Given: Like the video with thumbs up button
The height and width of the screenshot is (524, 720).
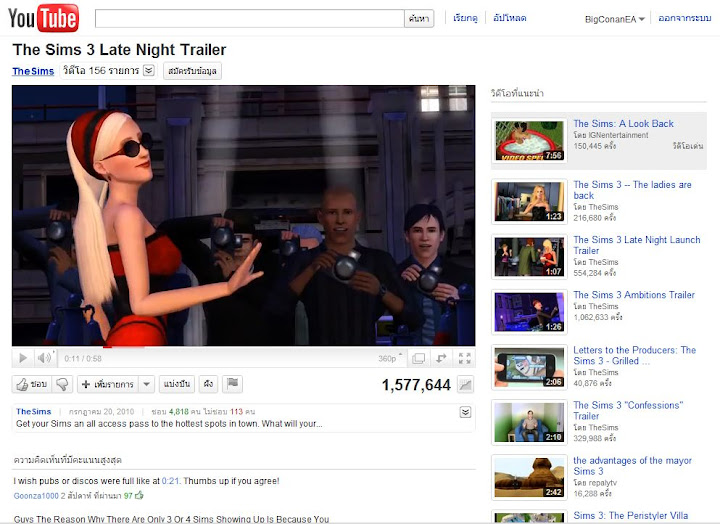Looking at the screenshot, I should (x=32, y=384).
